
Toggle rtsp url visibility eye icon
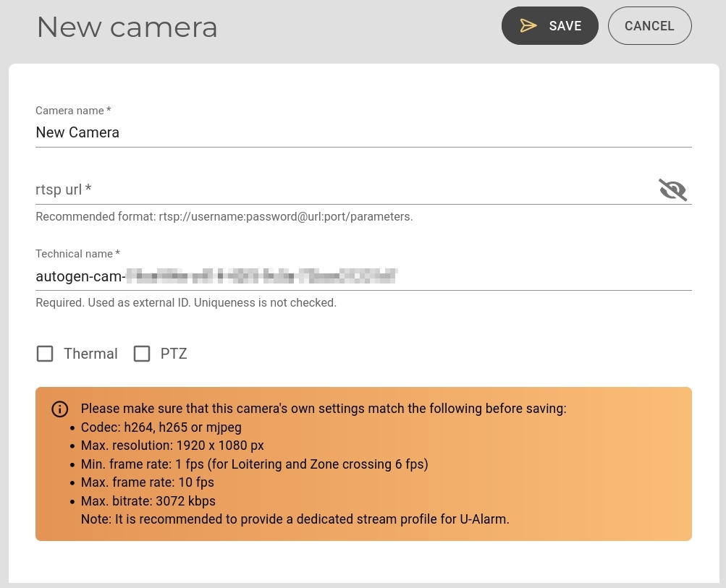672,189
